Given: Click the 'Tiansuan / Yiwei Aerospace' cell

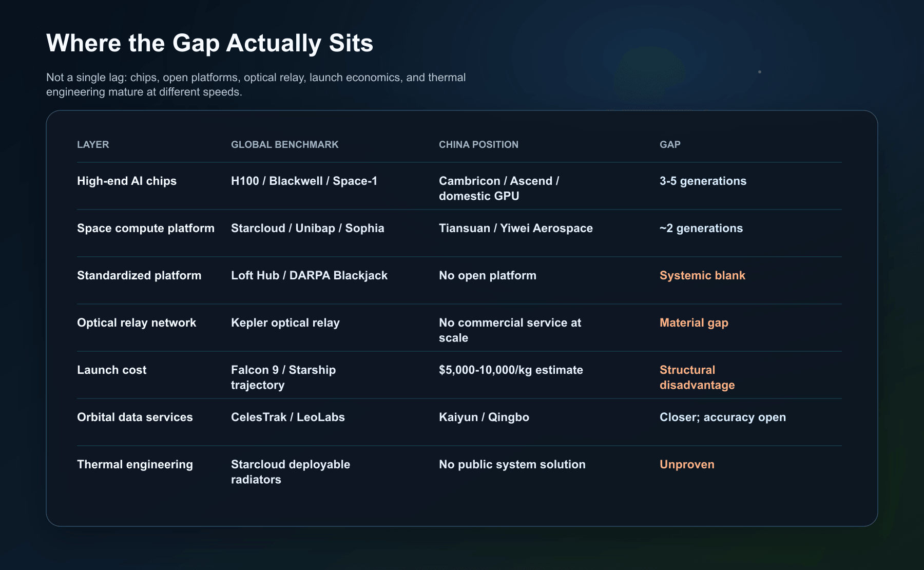Looking at the screenshot, I should (516, 228).
